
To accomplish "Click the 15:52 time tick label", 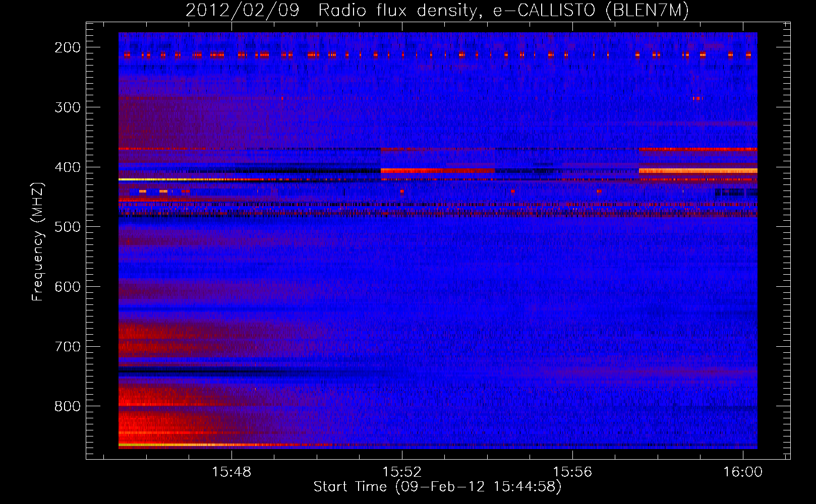I will click(x=402, y=472).
